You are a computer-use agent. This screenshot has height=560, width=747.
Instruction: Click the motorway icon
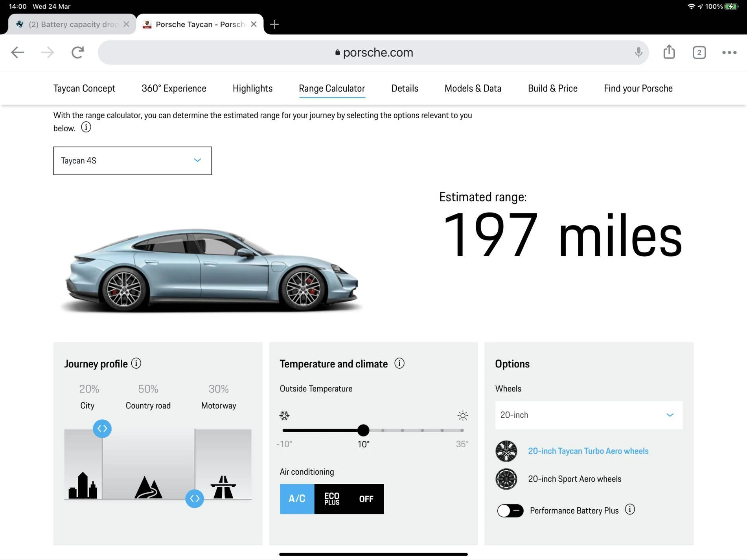[223, 487]
